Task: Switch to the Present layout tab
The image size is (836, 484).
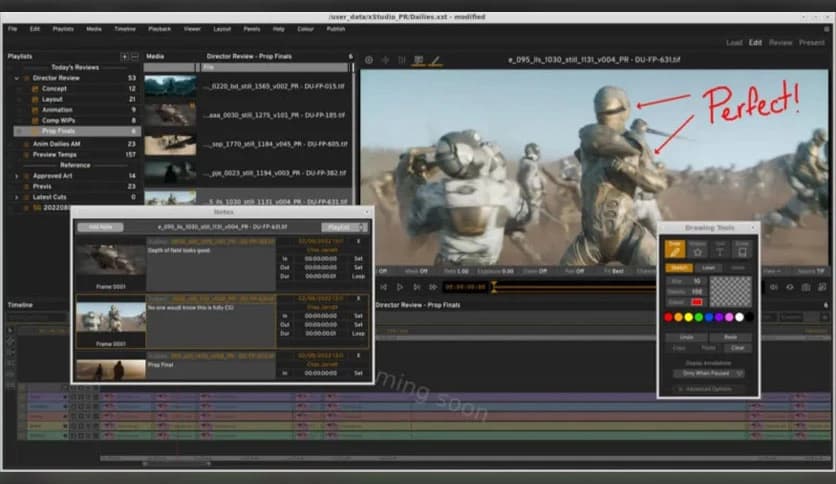Action: 811,43
